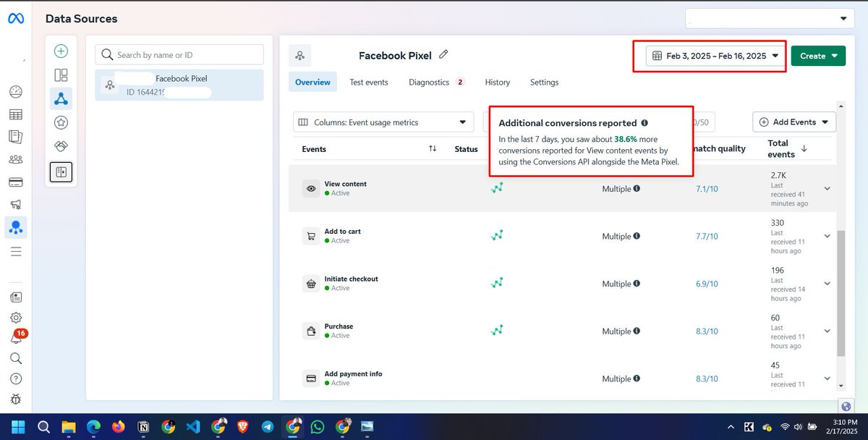Click the edit pencil beside Facebook Pixel
Viewport: 868px width, 440px height.
[x=443, y=54]
